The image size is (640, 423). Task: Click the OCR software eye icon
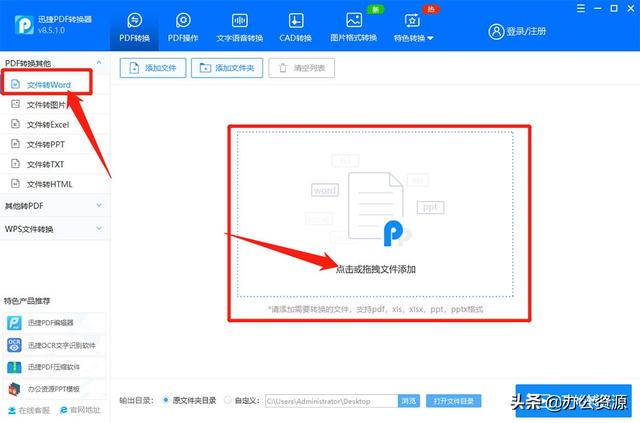pyautogui.click(x=14, y=345)
